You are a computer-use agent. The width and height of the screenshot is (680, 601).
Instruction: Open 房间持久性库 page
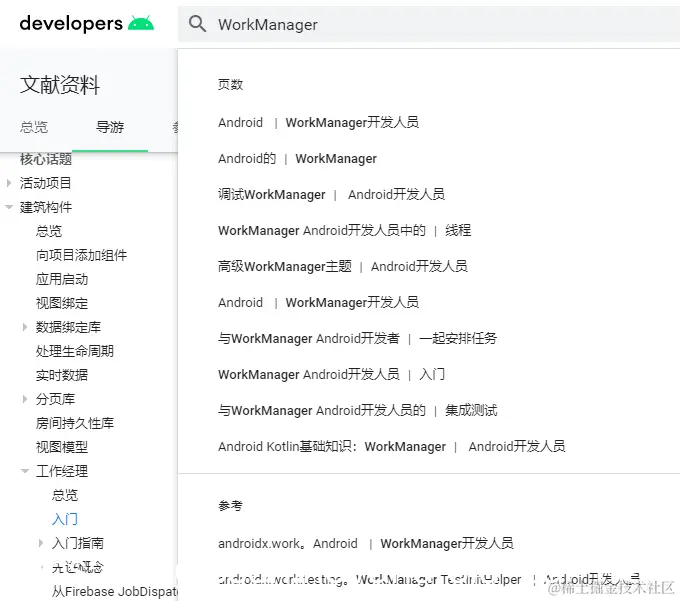(75, 423)
